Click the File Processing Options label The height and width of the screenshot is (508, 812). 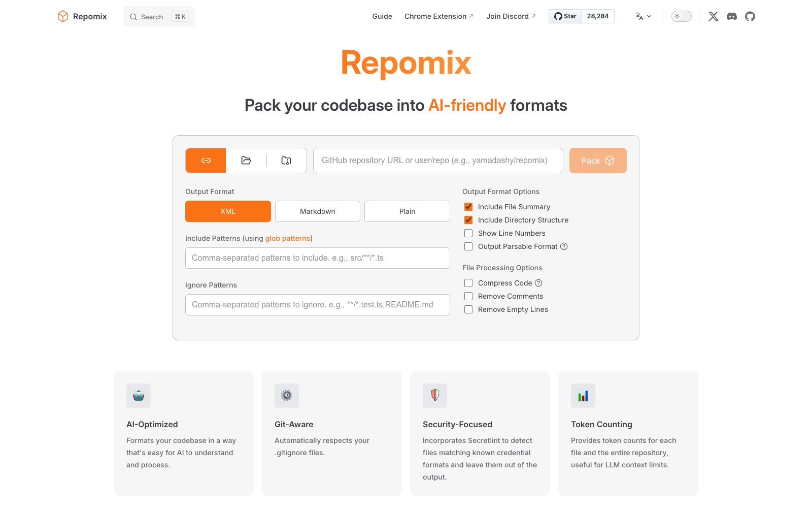click(502, 268)
